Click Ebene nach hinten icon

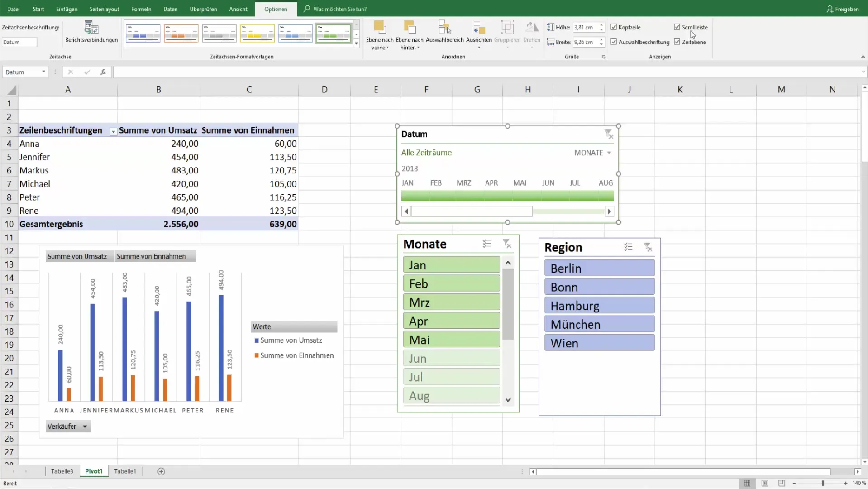pyautogui.click(x=410, y=28)
